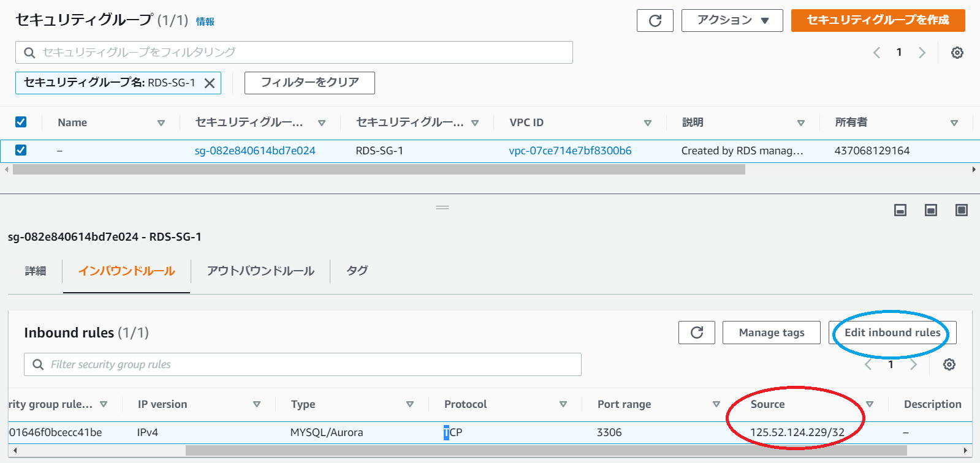Click セキュリティグループを作成 button
Viewport: 980px width, 463px height.
tap(878, 20)
